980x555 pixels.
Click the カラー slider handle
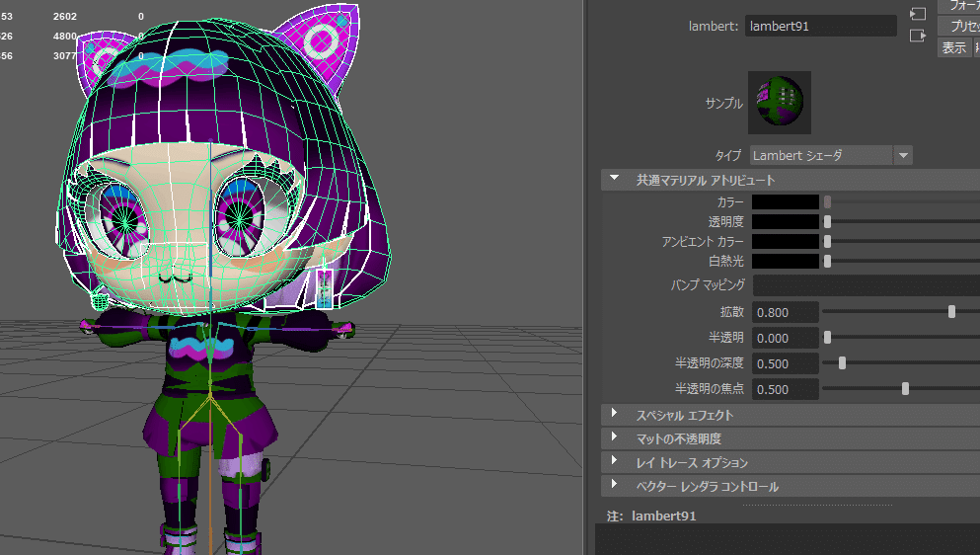[827, 202]
